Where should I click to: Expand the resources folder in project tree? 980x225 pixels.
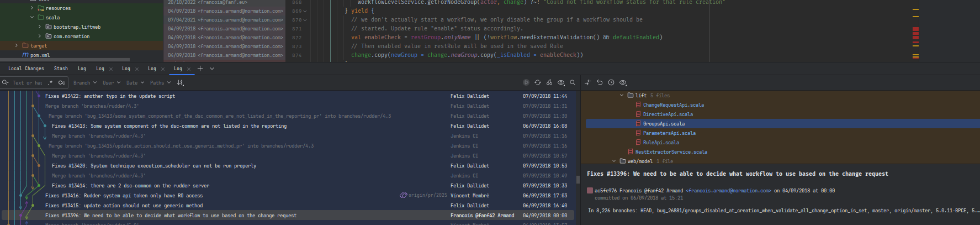pyautogui.click(x=32, y=8)
